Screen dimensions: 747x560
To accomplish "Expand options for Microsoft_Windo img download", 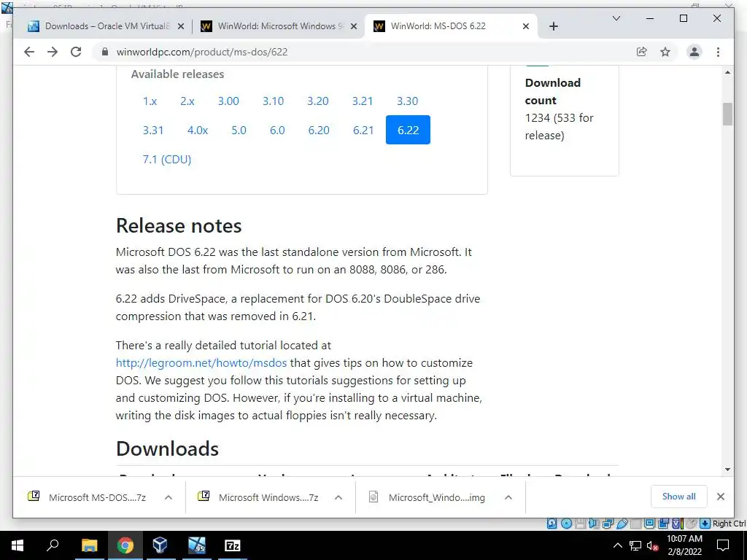I will (508, 497).
